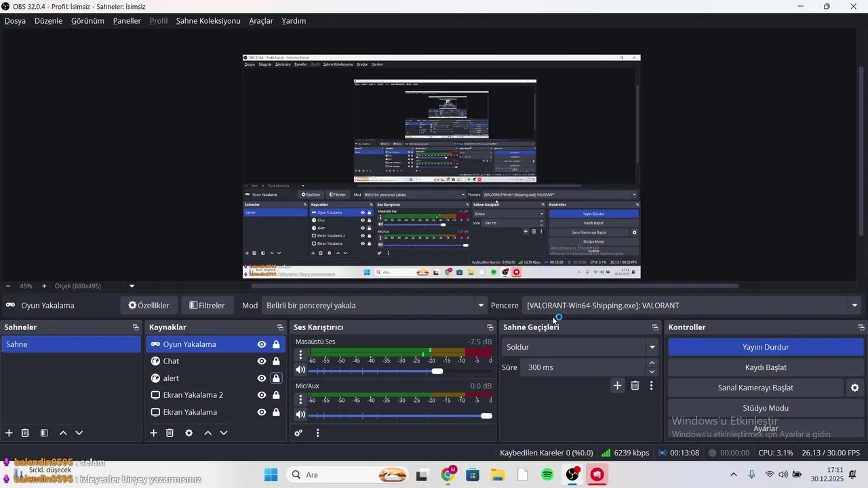The height and width of the screenshot is (488, 868).
Task: Open the audio mixer bottom three-dot menu
Action: [317, 433]
